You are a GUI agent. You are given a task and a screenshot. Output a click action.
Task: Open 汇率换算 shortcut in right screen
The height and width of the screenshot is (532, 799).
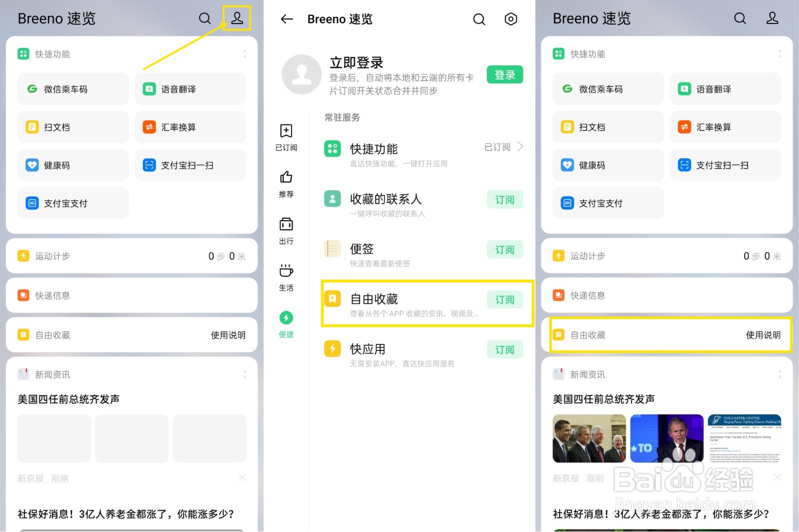(726, 127)
